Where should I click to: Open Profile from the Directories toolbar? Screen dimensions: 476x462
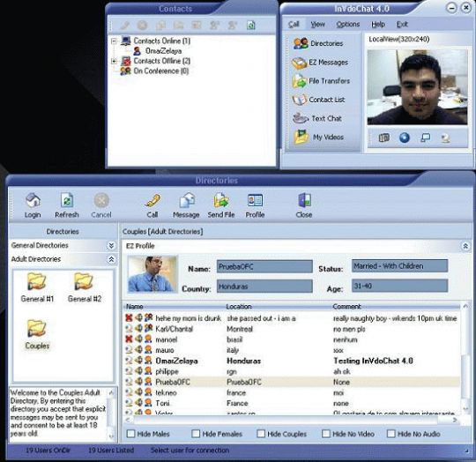(x=255, y=205)
